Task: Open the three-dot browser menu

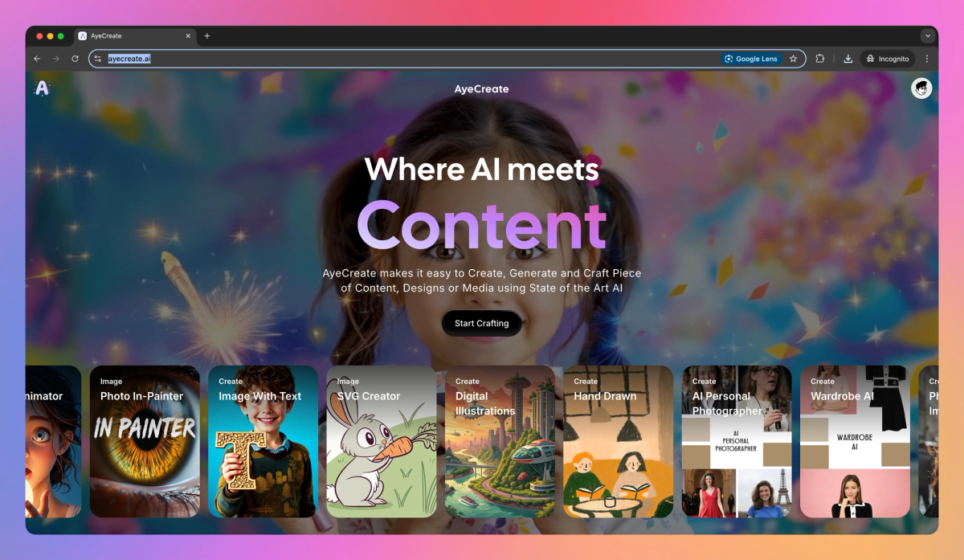Action: (927, 58)
